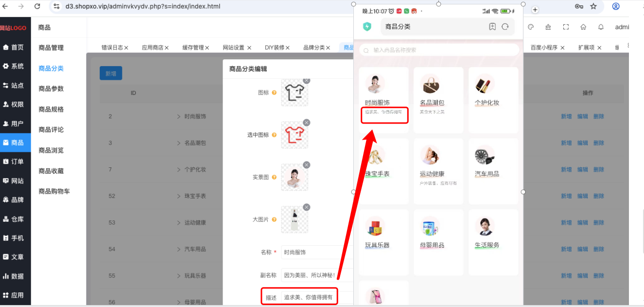Click the help icon beside 大图片
644x307 pixels.
point(274,219)
